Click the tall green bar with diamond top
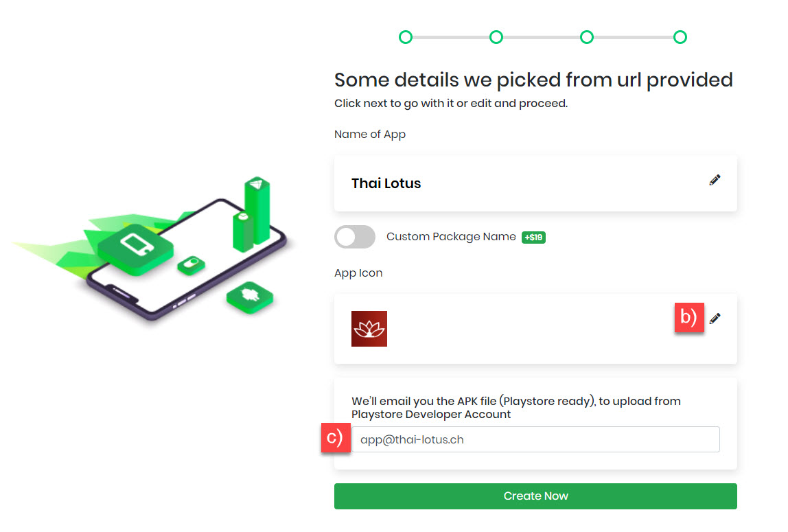The height and width of the screenshot is (532, 788). (257, 209)
